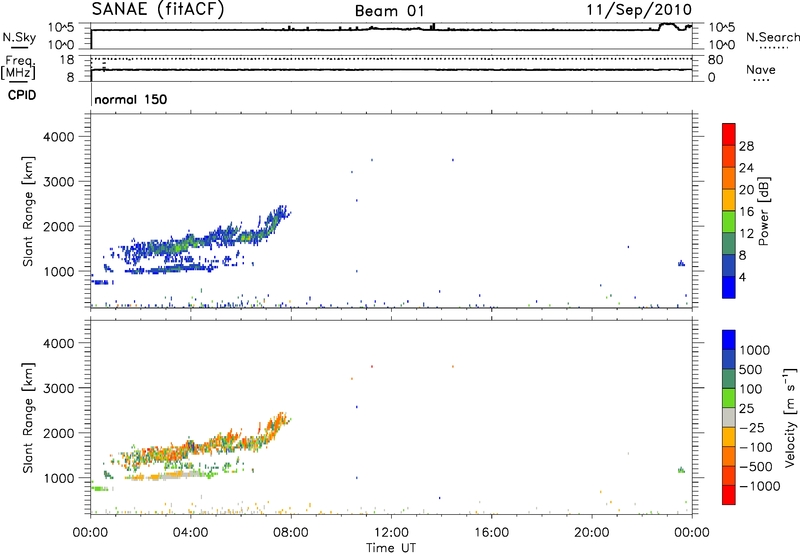Click the -1000 label on velocity colorbar
Image resolution: width=800 pixels, height=554 pixels.
click(760, 486)
